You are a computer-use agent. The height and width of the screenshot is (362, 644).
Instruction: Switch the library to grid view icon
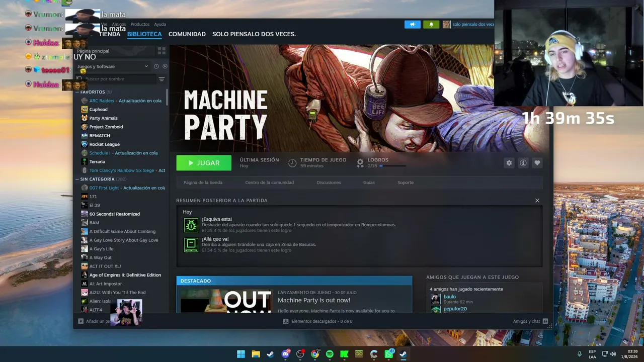[x=162, y=51]
